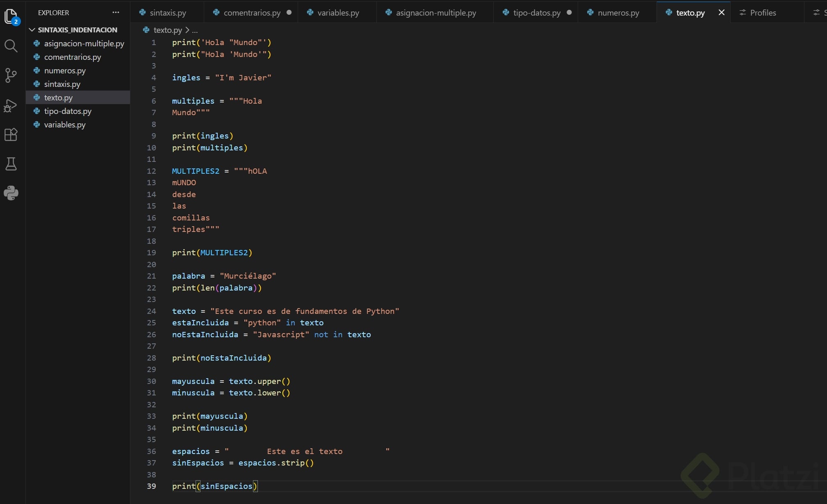The width and height of the screenshot is (827, 504).
Task: Open the Source Control view
Action: coord(11,75)
